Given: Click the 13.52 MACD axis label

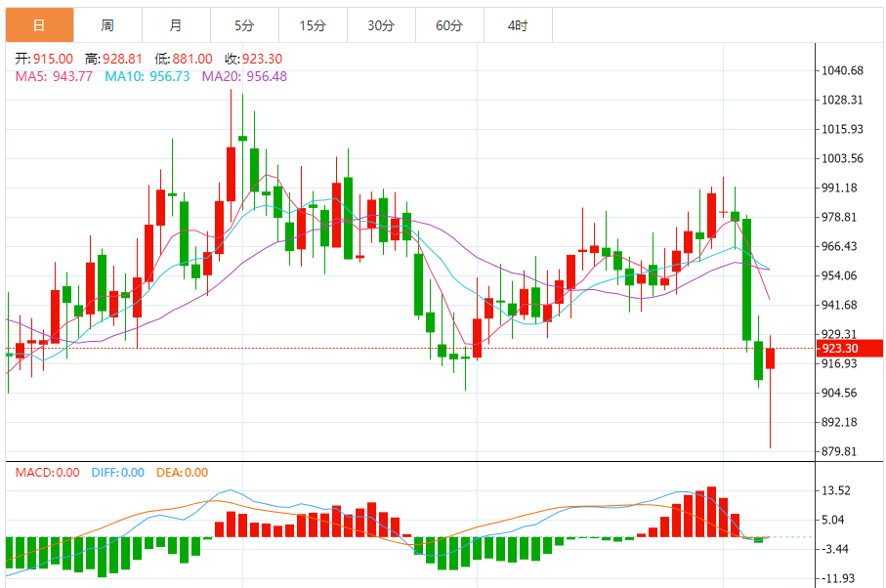Looking at the screenshot, I should 836,491.
